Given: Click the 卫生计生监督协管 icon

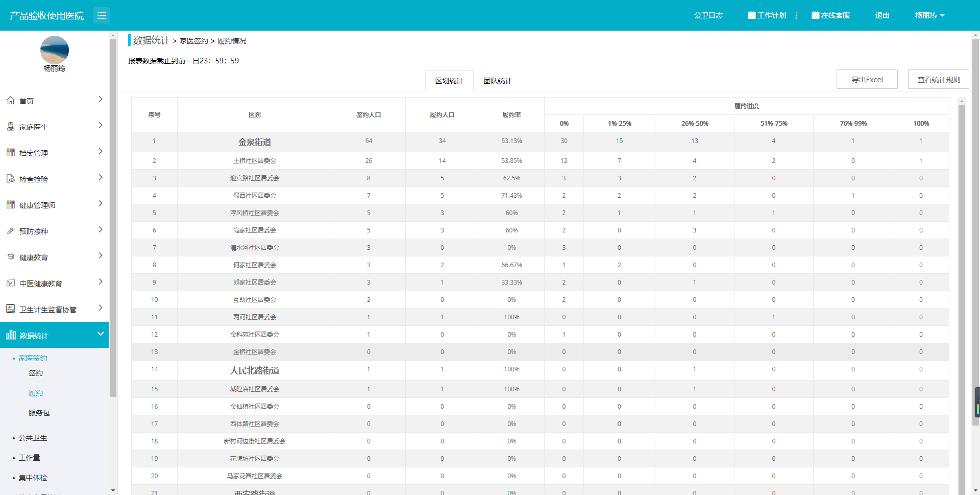Looking at the screenshot, I should pyautogui.click(x=11, y=309).
